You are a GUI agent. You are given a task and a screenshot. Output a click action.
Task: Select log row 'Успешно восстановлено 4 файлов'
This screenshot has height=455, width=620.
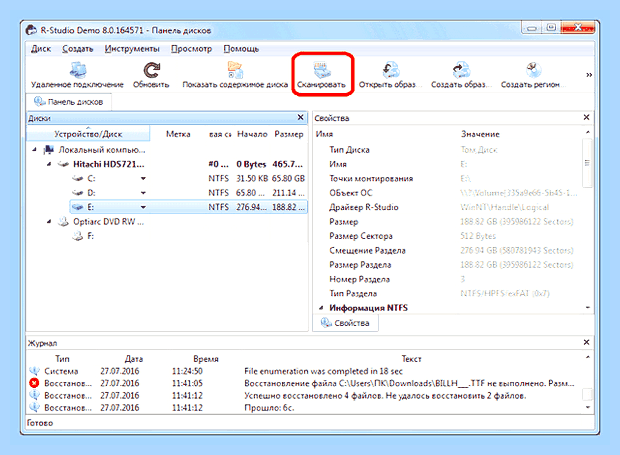(x=304, y=395)
